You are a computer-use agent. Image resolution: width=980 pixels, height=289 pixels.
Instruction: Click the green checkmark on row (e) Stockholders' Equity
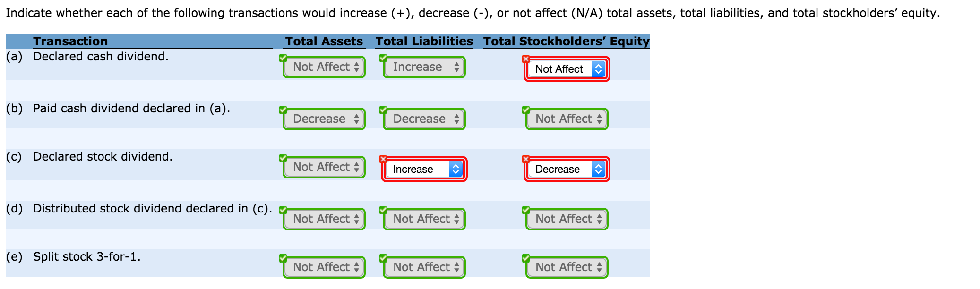click(525, 257)
